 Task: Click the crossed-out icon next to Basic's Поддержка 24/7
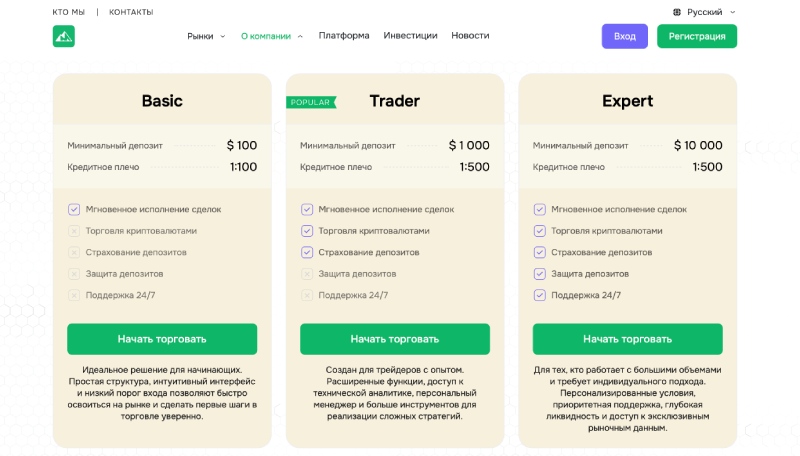coord(74,295)
